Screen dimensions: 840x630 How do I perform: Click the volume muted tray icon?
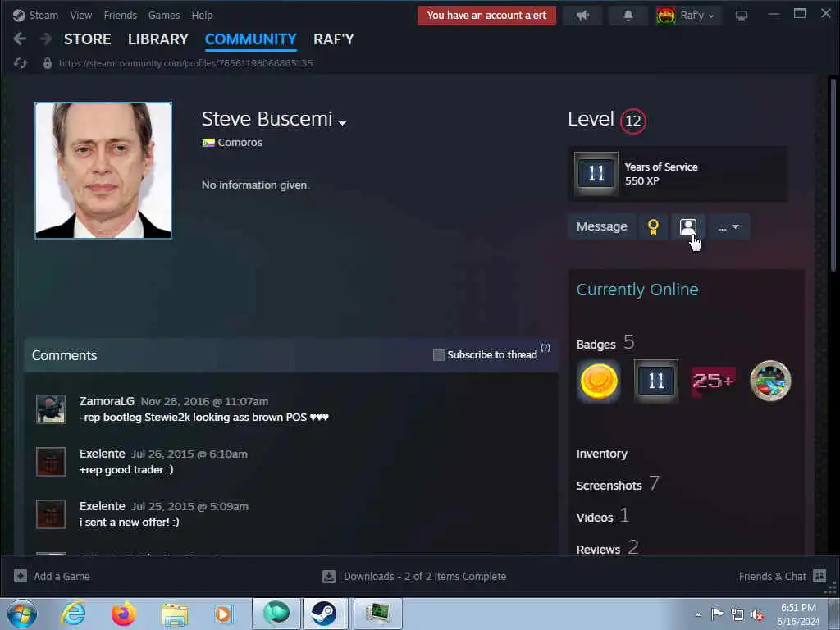(x=757, y=615)
